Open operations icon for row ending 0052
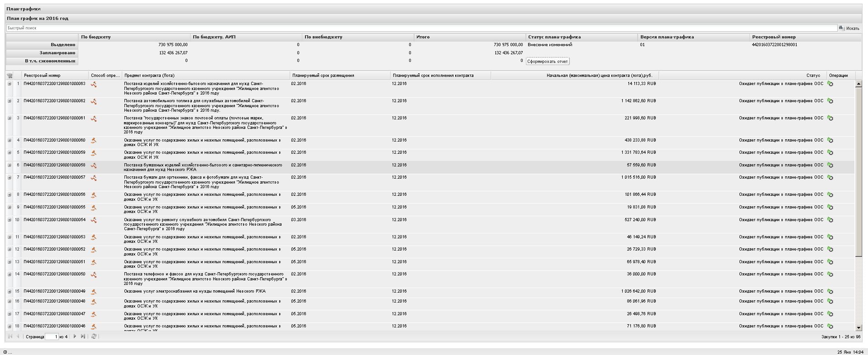The image size is (868, 355). point(830,249)
